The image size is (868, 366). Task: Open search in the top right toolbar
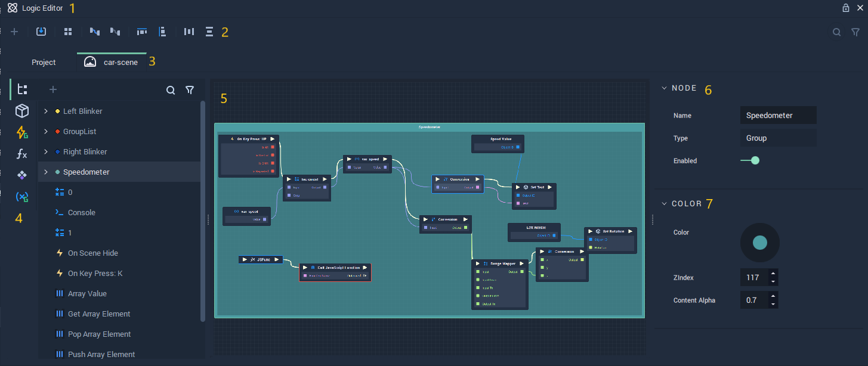837,32
